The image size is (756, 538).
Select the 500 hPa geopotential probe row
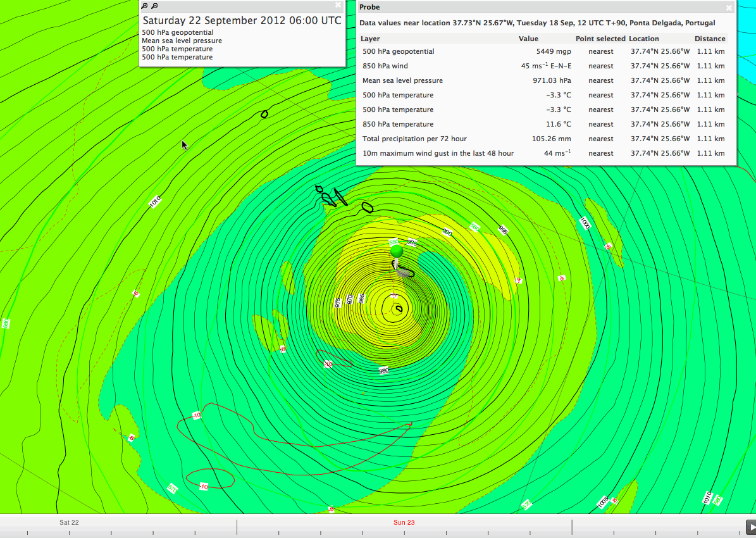(x=398, y=51)
